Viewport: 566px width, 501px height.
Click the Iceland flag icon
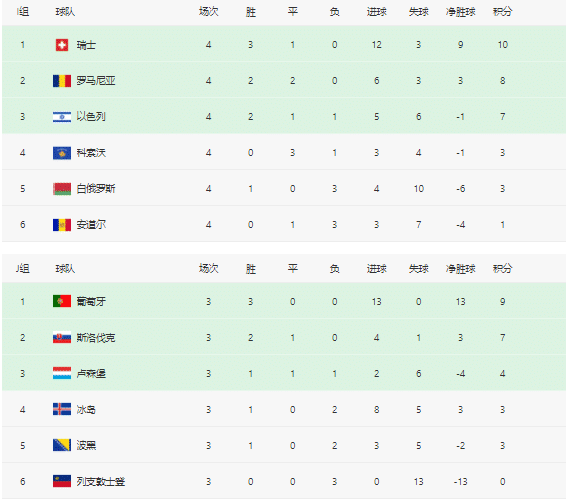tap(62, 409)
